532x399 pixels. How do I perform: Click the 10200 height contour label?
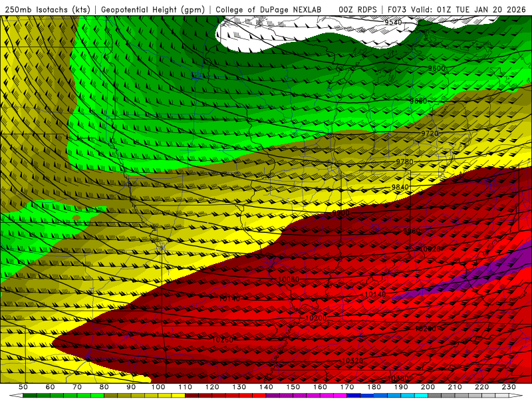click(x=317, y=318)
